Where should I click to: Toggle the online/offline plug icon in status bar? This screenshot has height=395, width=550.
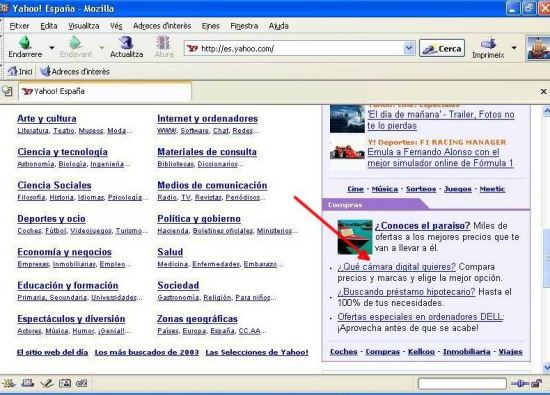520,383
